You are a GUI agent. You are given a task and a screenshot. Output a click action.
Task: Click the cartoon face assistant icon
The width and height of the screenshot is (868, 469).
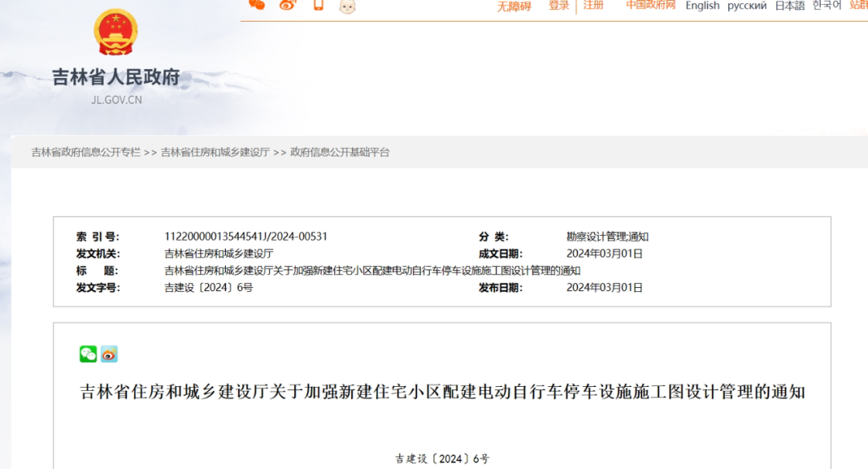(347, 6)
